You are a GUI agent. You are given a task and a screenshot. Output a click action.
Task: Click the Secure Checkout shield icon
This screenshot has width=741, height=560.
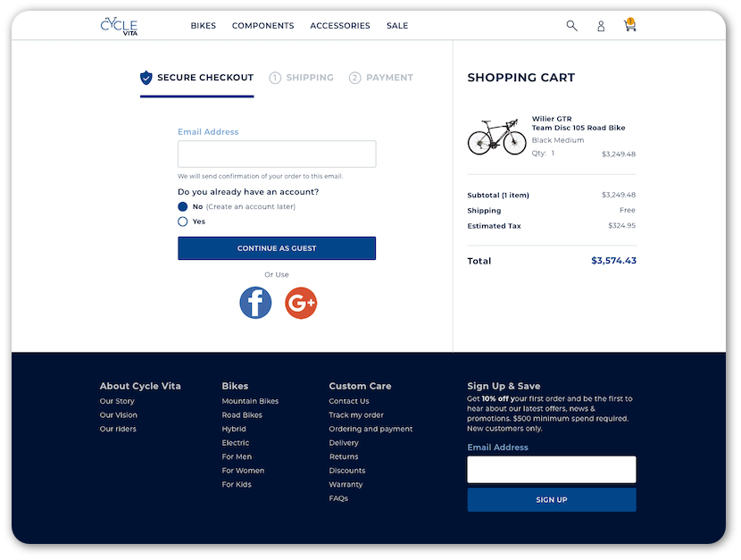146,78
